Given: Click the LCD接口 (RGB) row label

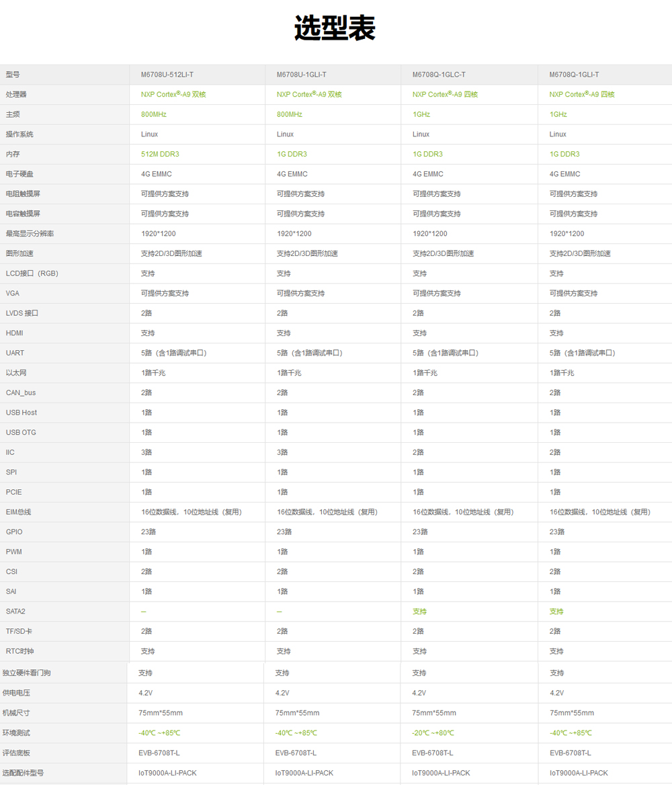Looking at the screenshot, I should click(32, 274).
